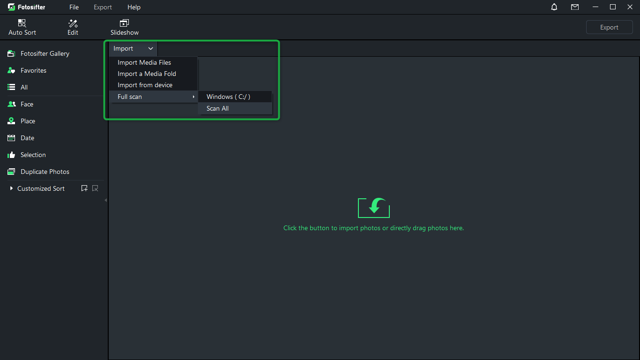Open notifications bell icon
Image resolution: width=640 pixels, height=360 pixels.
pos(554,7)
